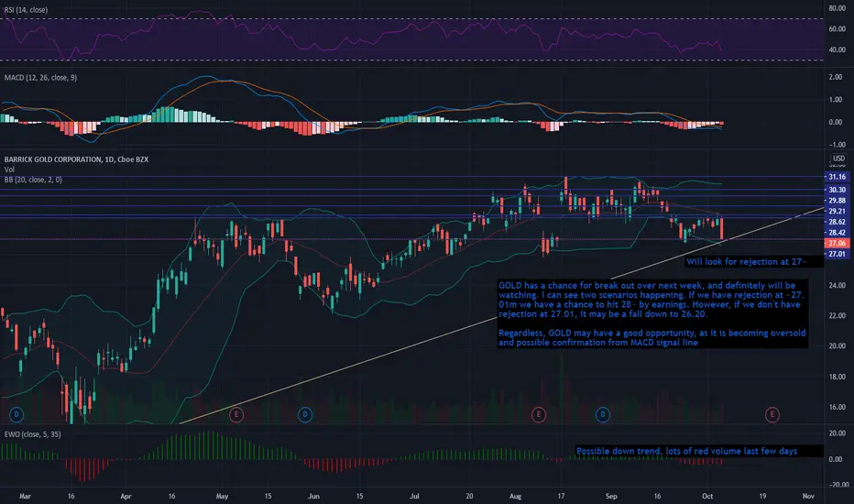Click the Oct label on time axis
Screen dimensions: 854x504
click(707, 497)
